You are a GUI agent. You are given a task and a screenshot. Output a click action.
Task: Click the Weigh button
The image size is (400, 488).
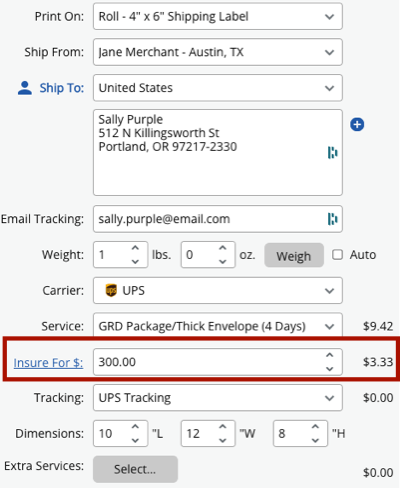294,255
